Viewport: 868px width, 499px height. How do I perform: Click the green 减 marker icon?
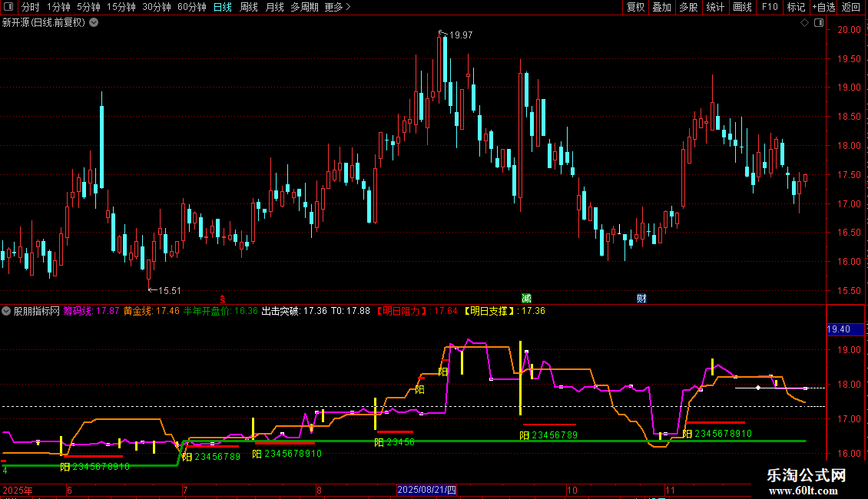click(526, 299)
